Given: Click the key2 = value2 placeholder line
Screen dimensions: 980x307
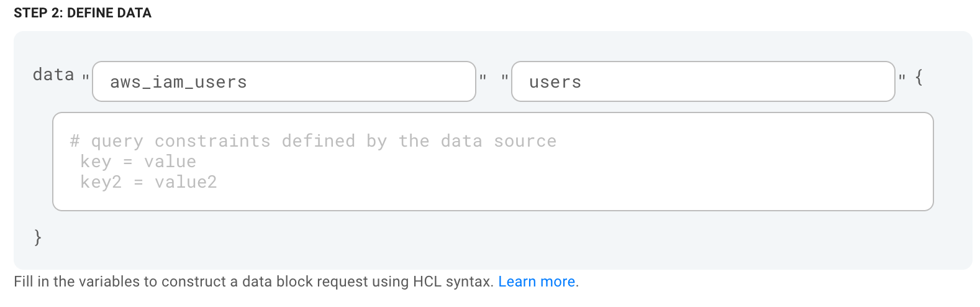Looking at the screenshot, I should [148, 182].
